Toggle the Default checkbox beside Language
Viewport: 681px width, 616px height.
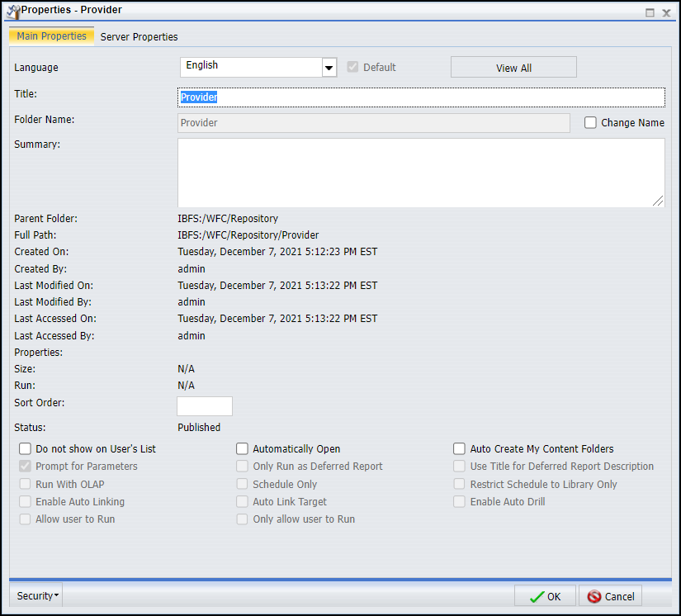click(x=353, y=67)
